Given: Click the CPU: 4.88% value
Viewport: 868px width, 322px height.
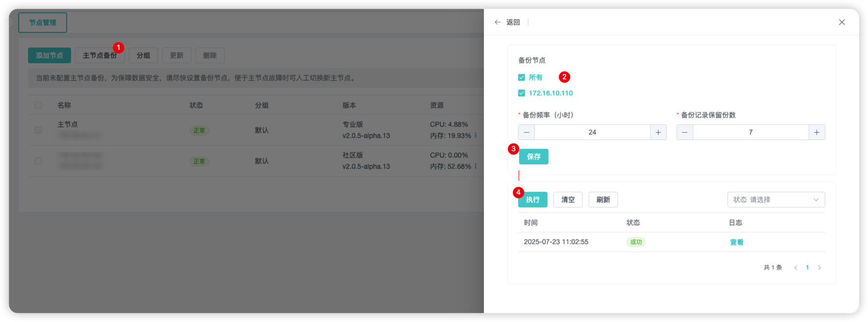Looking at the screenshot, I should click(449, 124).
